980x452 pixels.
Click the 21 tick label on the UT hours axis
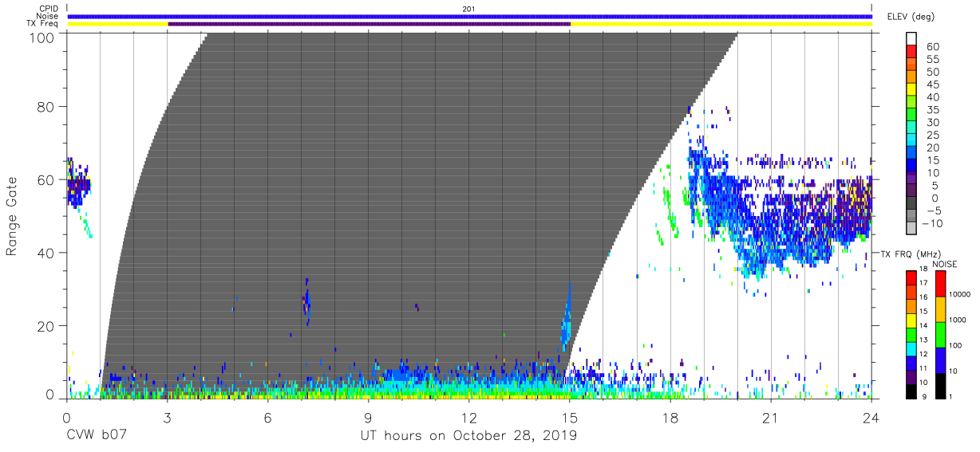(x=771, y=418)
